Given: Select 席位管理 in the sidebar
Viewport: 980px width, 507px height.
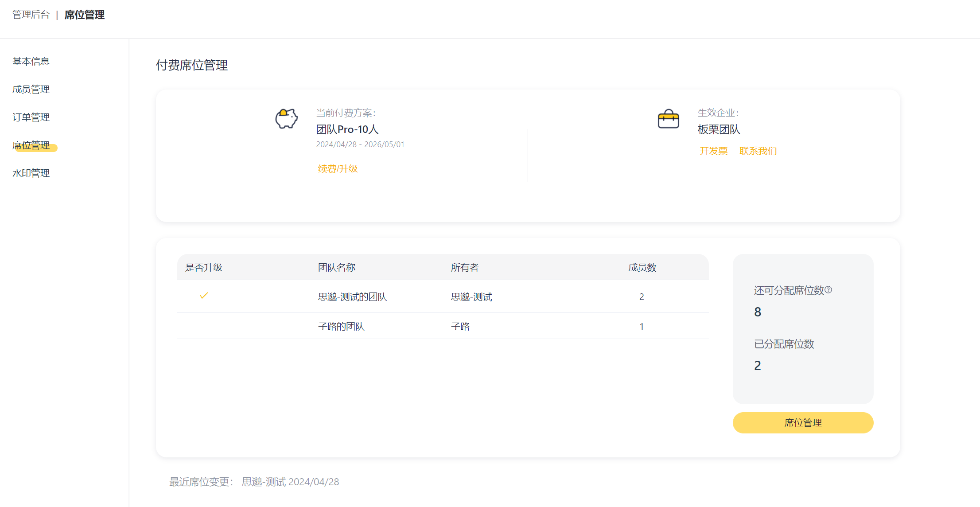Looking at the screenshot, I should click(x=31, y=145).
